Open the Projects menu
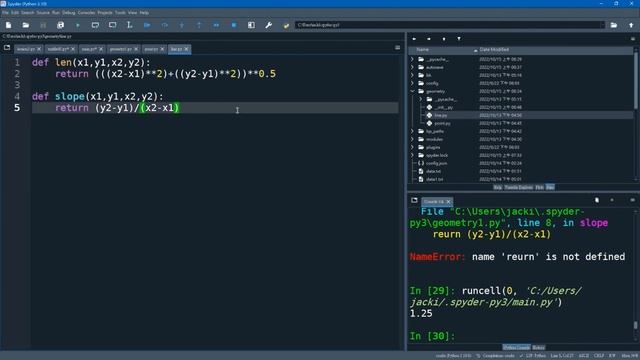Image resolution: width=640 pixels, height=360 pixels. coord(105,13)
